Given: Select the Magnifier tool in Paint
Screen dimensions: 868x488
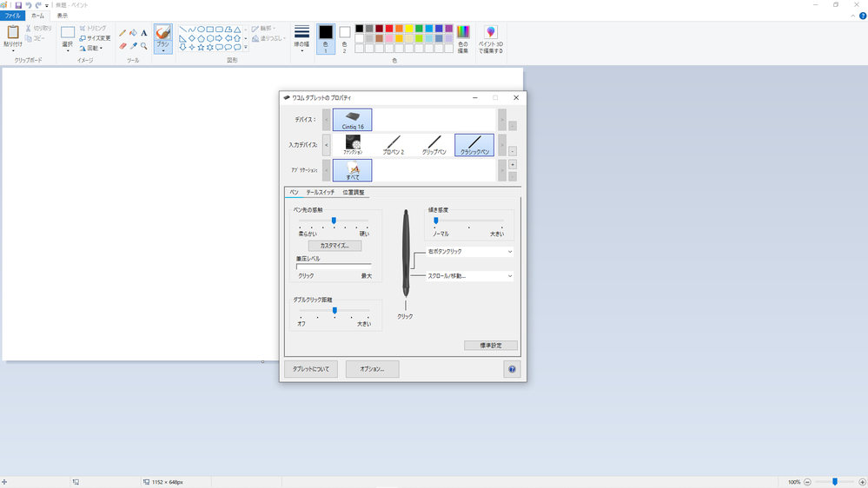Looking at the screenshot, I should click(144, 46).
